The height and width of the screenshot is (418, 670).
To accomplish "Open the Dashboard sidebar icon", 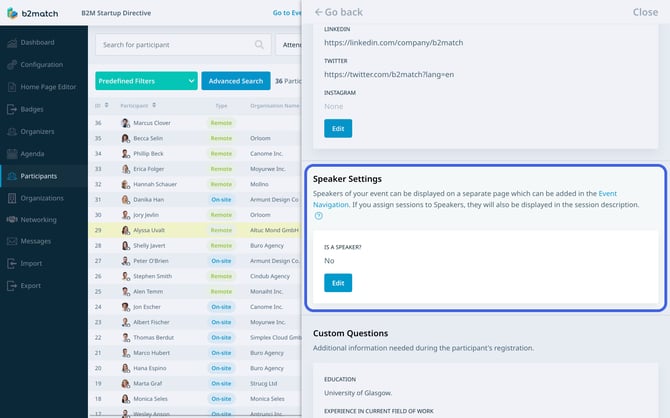I will [x=11, y=42].
